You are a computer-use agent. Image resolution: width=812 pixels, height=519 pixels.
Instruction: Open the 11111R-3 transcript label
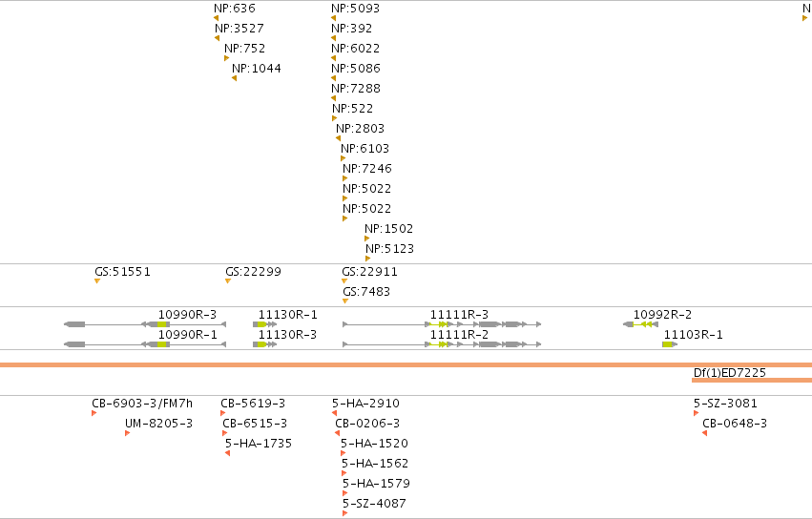[x=459, y=315]
